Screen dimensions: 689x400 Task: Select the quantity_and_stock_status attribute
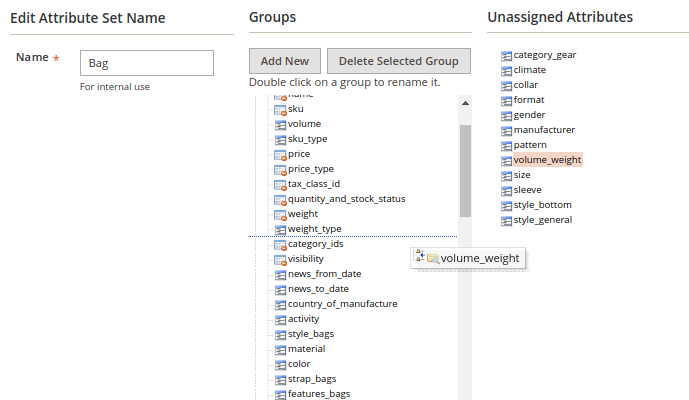[x=346, y=199]
